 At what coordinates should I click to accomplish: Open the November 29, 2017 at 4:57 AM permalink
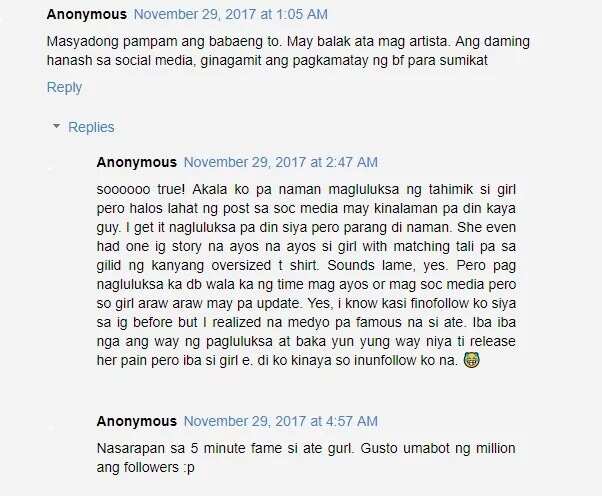coord(281,421)
